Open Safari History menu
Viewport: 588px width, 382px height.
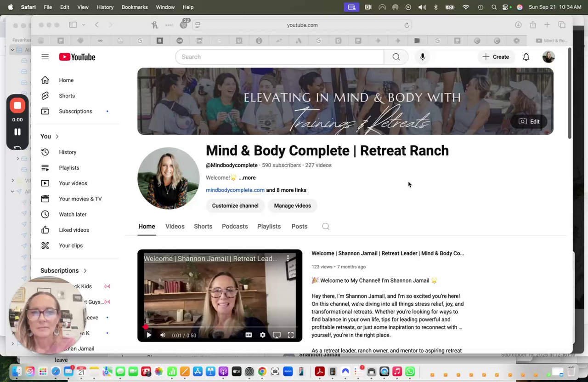click(105, 7)
